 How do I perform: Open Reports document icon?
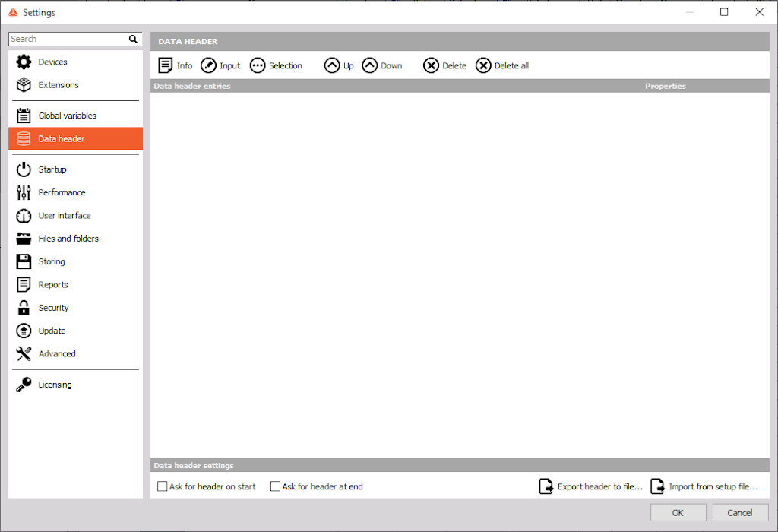point(24,285)
